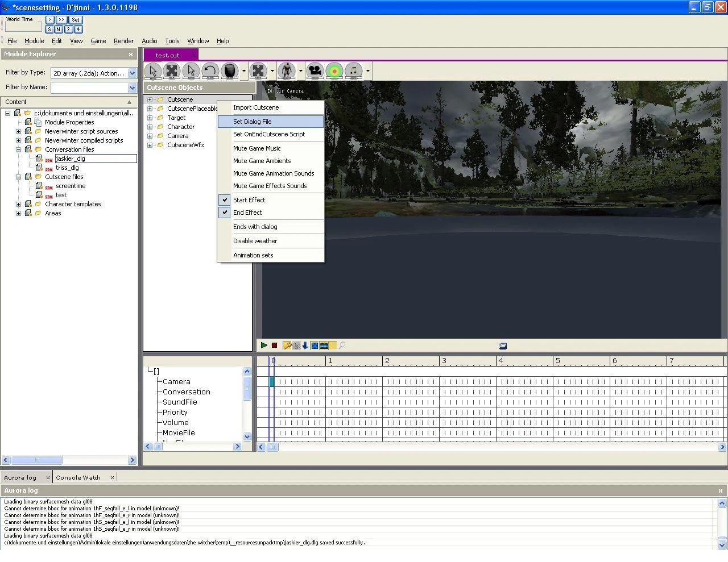
Task: Play the cutscene with green play button
Action: (x=264, y=345)
